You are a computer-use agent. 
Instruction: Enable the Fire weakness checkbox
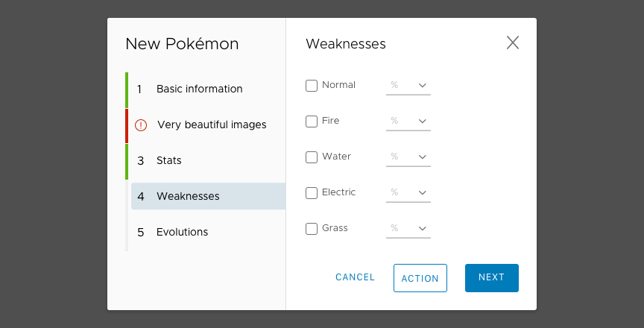312,122
